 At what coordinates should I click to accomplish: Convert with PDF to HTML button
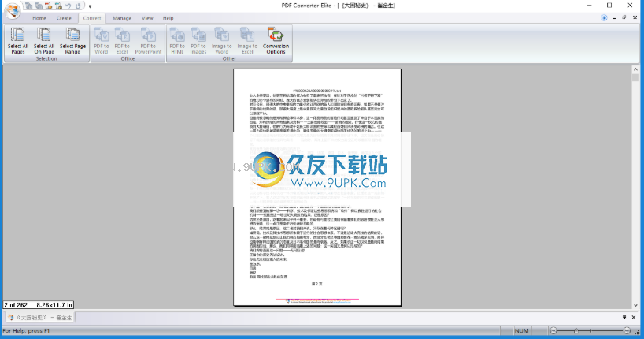click(177, 41)
